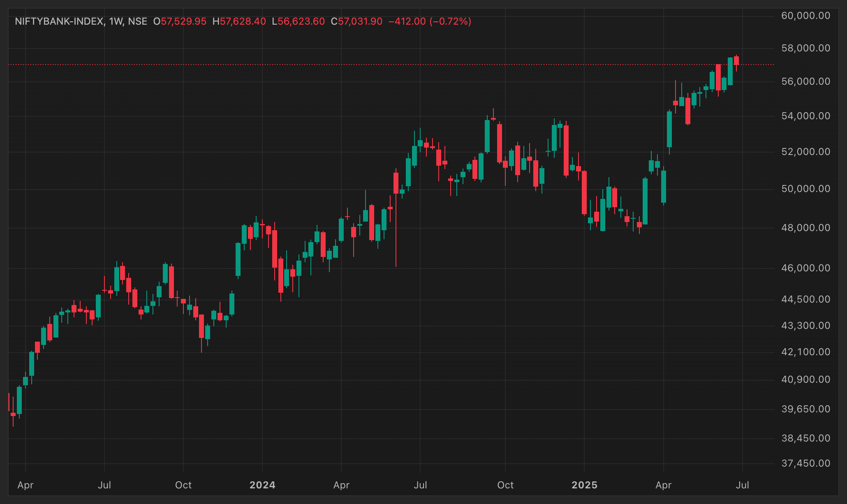
Task: Click the 39,650.00 price axis label
Action: coord(805,409)
